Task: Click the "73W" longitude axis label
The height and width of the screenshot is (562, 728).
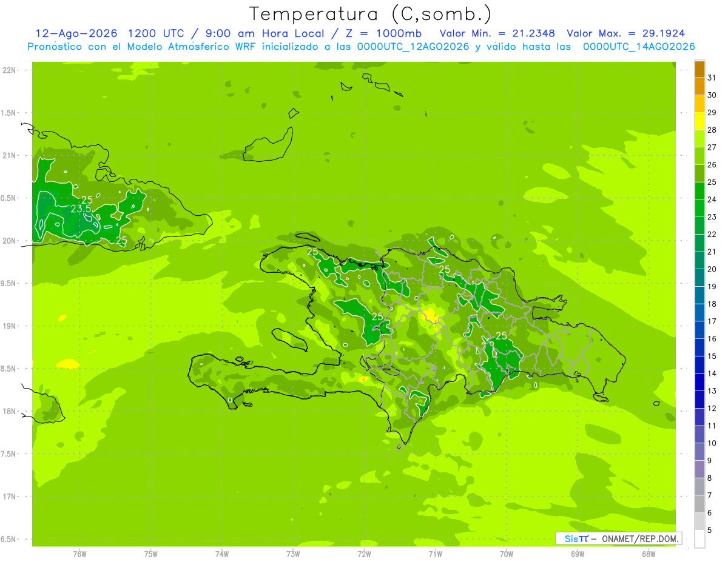Action: [x=293, y=554]
